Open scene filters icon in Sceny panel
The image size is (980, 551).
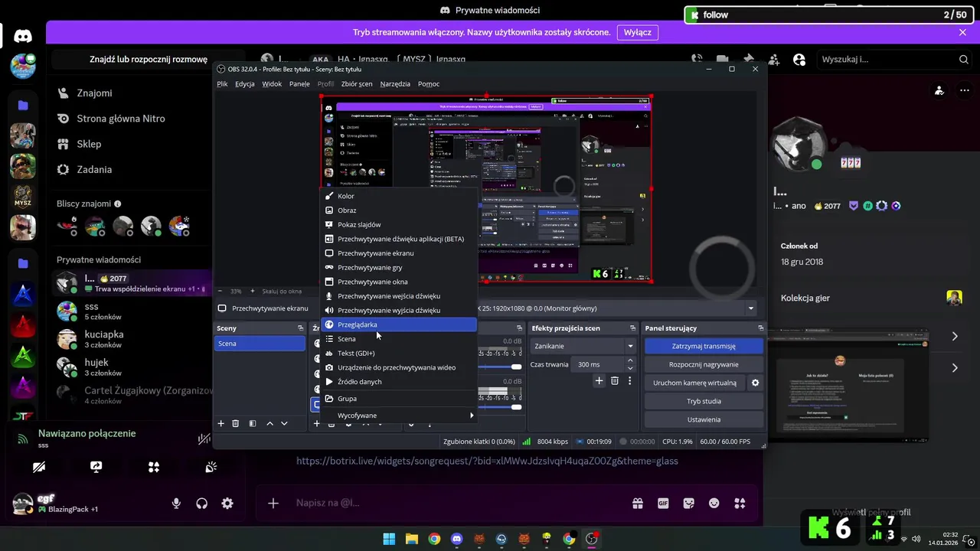click(x=253, y=423)
